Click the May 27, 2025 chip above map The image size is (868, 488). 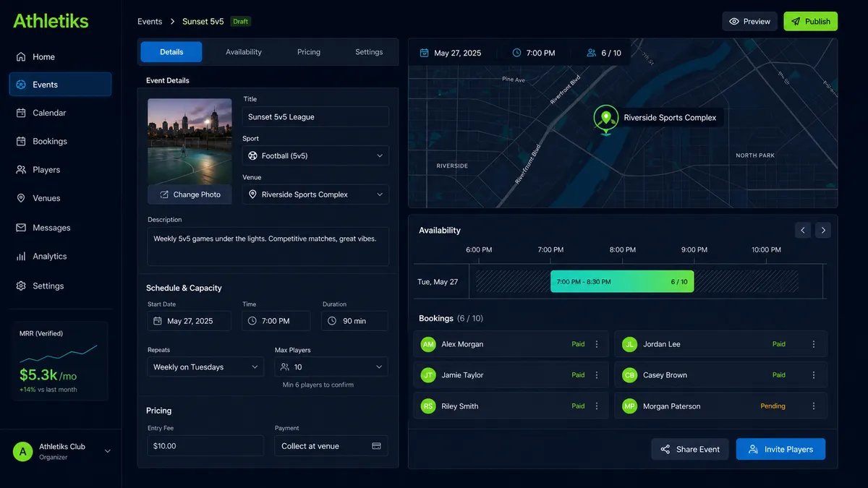451,53
